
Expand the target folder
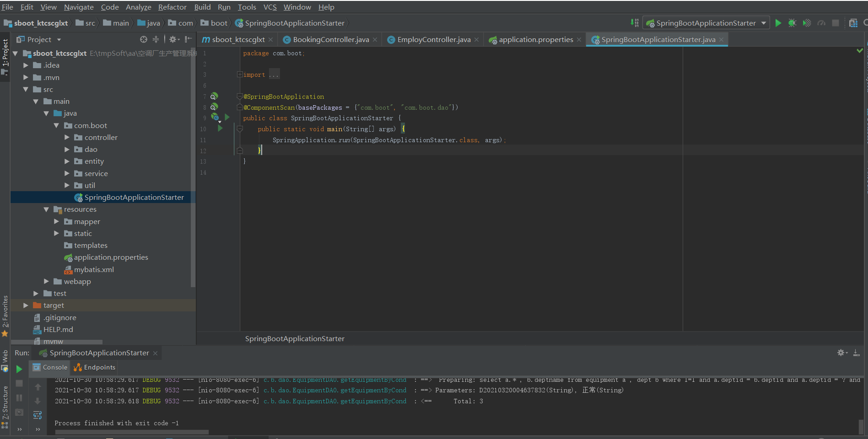26,305
